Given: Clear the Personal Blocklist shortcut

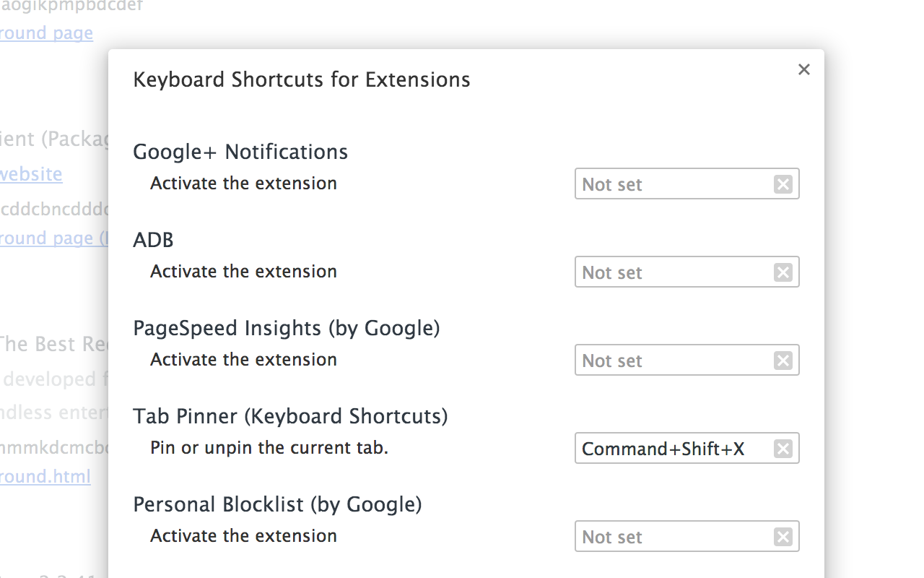Looking at the screenshot, I should click(783, 536).
